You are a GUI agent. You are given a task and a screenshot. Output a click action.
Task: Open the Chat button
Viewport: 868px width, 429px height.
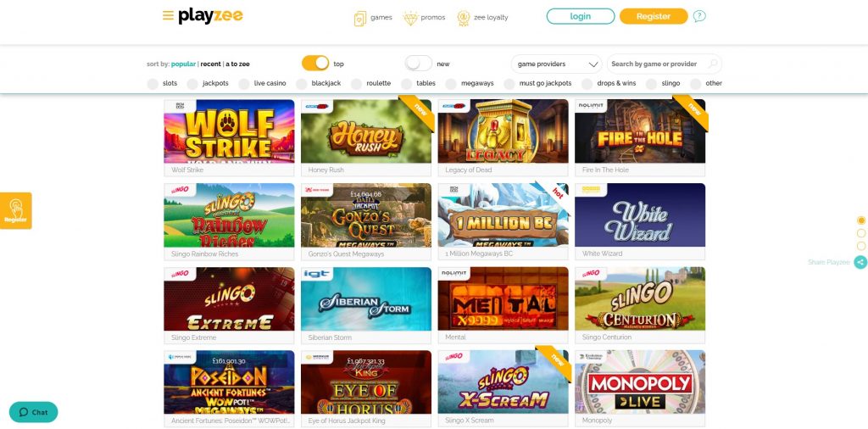[x=33, y=412]
